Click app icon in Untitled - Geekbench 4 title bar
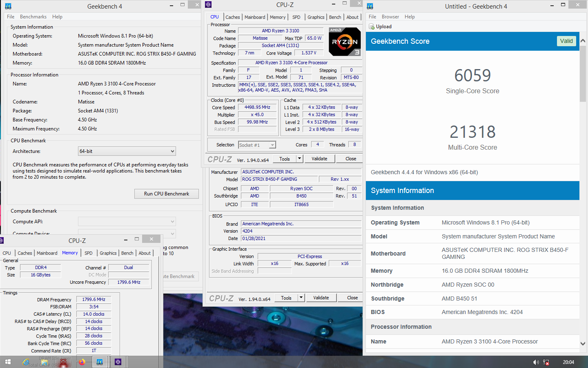 tap(370, 6)
